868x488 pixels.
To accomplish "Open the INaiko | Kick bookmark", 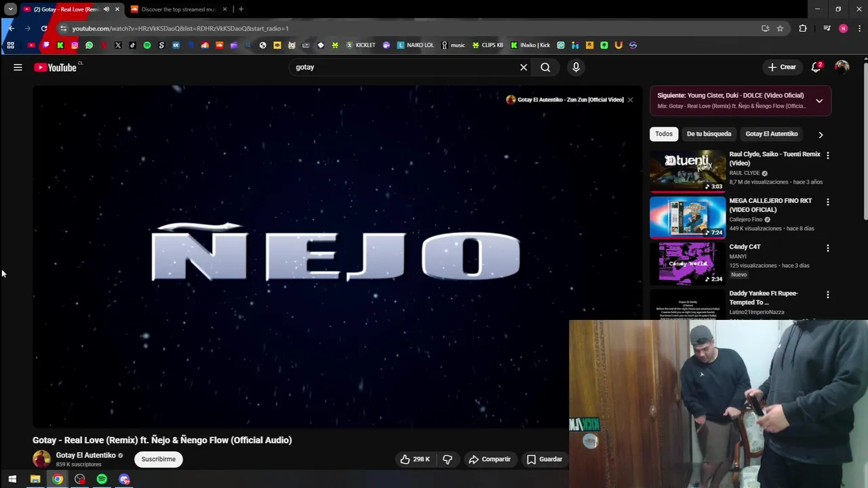I will [x=530, y=45].
